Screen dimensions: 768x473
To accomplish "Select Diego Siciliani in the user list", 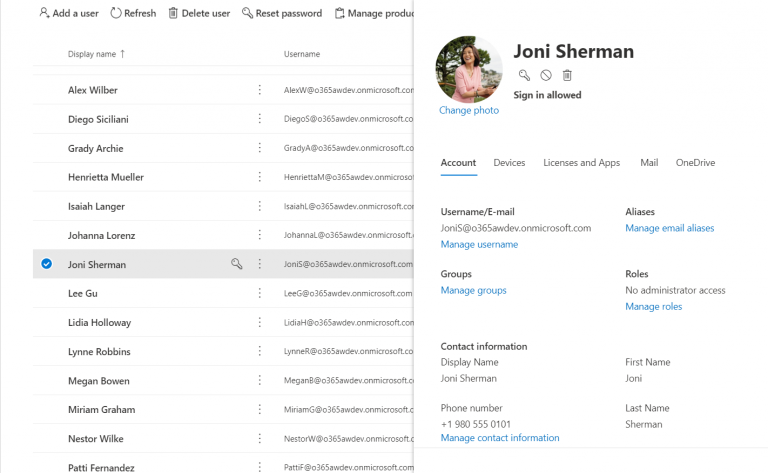I will click(x=98, y=119).
